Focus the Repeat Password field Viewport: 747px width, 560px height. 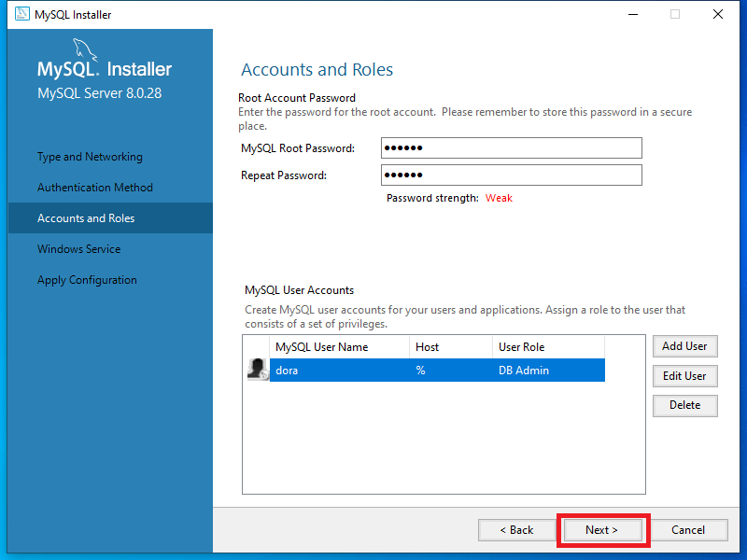[x=511, y=175]
